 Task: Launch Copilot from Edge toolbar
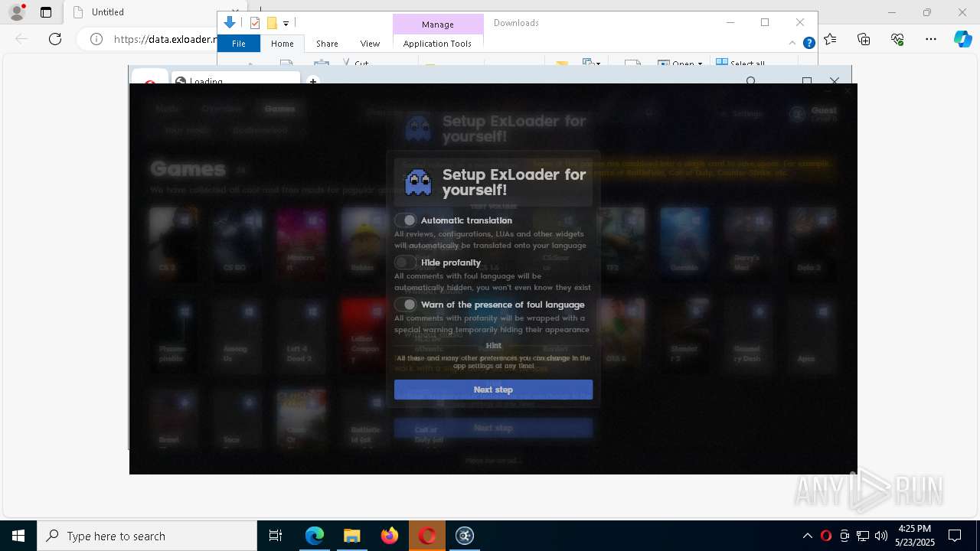(x=963, y=39)
